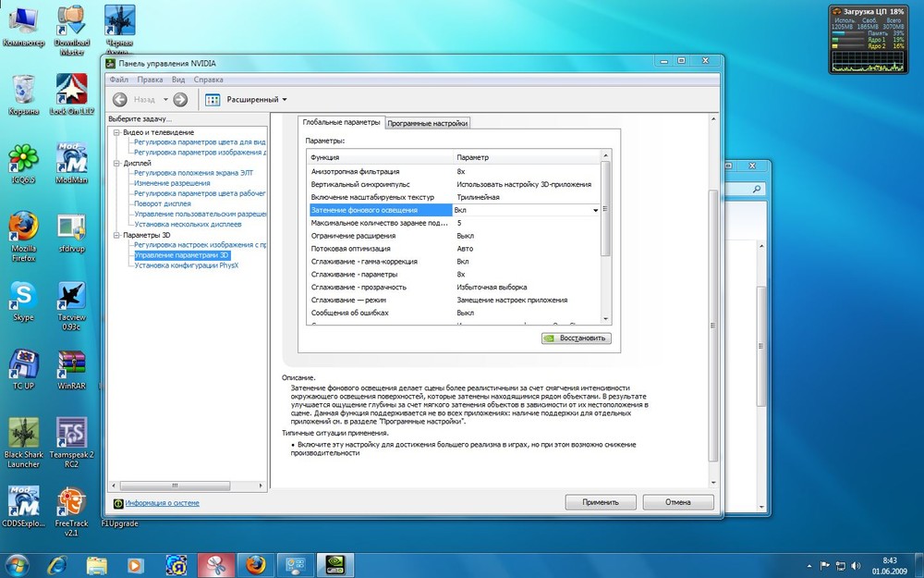Screen dimensions: 924x578
Task: Click the Back (Назад) arrow button
Action: click(120, 100)
